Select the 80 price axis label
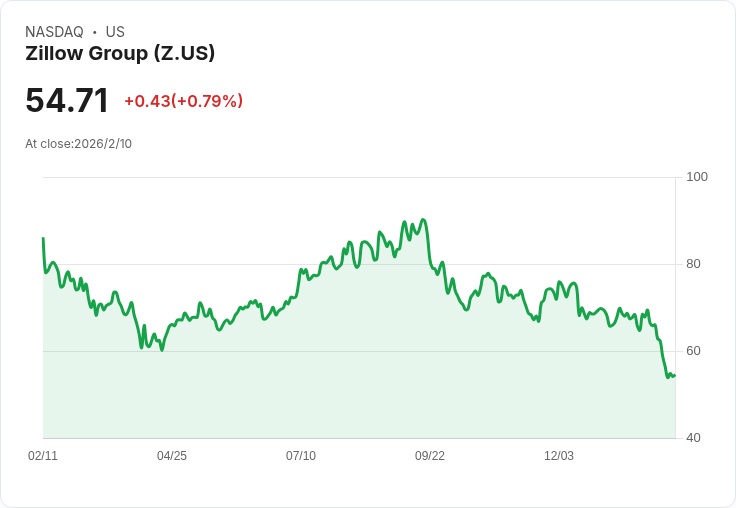Image resolution: width=736 pixels, height=508 pixels. pyautogui.click(x=693, y=264)
